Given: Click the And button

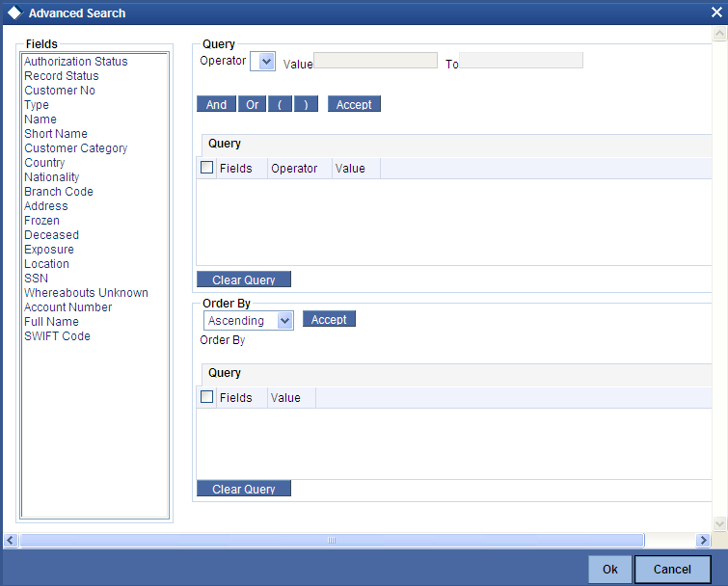Looking at the screenshot, I should tap(216, 104).
